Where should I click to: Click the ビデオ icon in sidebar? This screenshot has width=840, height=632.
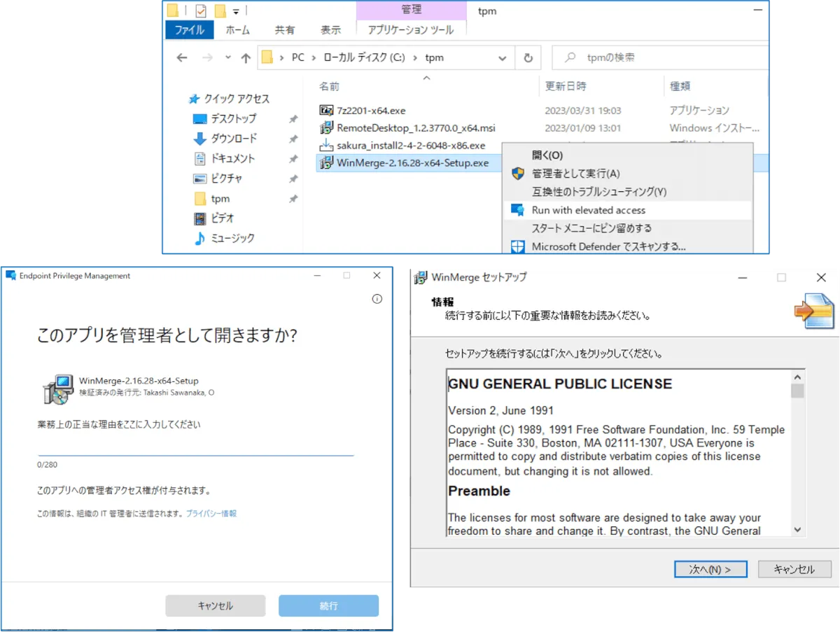[x=200, y=218]
